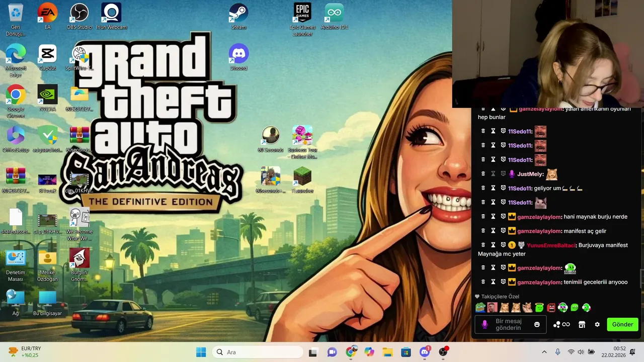644x362 pixels.
Task: Select the NVIDIA desktop icon
Action: pyautogui.click(x=47, y=98)
